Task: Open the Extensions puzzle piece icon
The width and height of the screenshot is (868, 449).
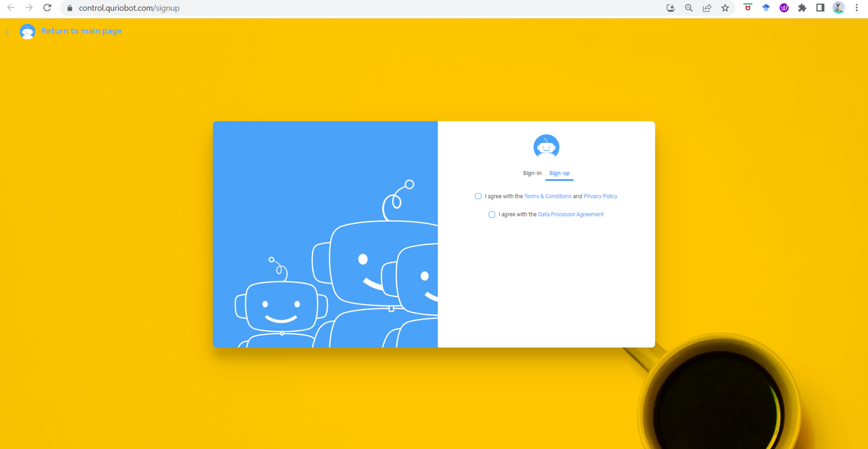Action: tap(802, 8)
